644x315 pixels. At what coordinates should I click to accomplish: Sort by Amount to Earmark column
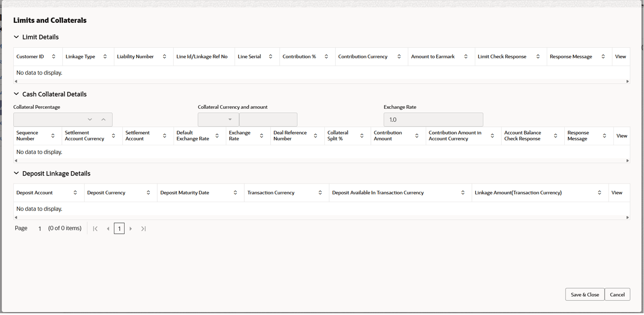[x=466, y=57]
